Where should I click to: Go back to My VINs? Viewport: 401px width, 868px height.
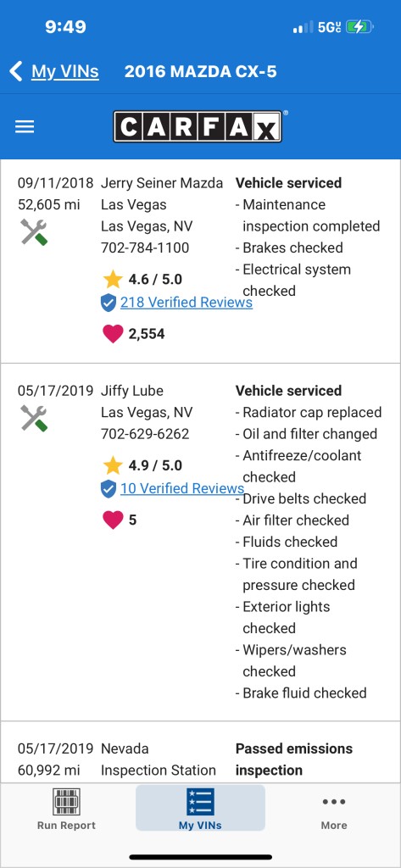[64, 71]
